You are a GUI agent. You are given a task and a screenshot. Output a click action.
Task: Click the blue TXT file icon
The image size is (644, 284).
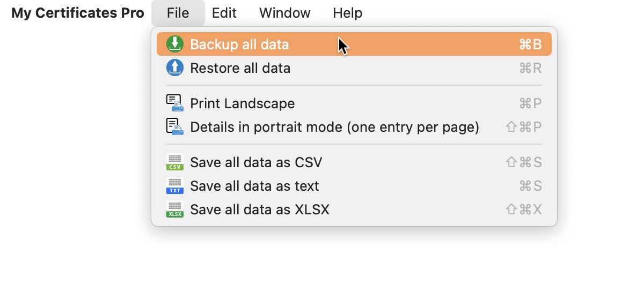point(175,185)
